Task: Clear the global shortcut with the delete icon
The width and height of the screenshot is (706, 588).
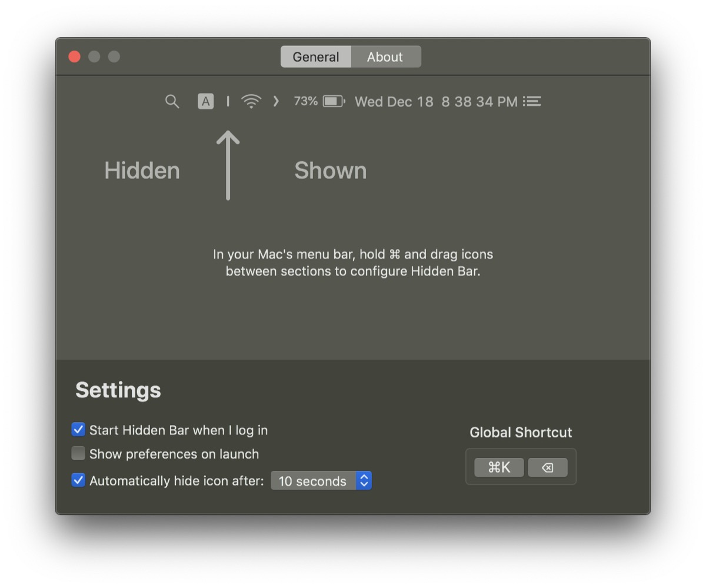Action: tap(548, 467)
